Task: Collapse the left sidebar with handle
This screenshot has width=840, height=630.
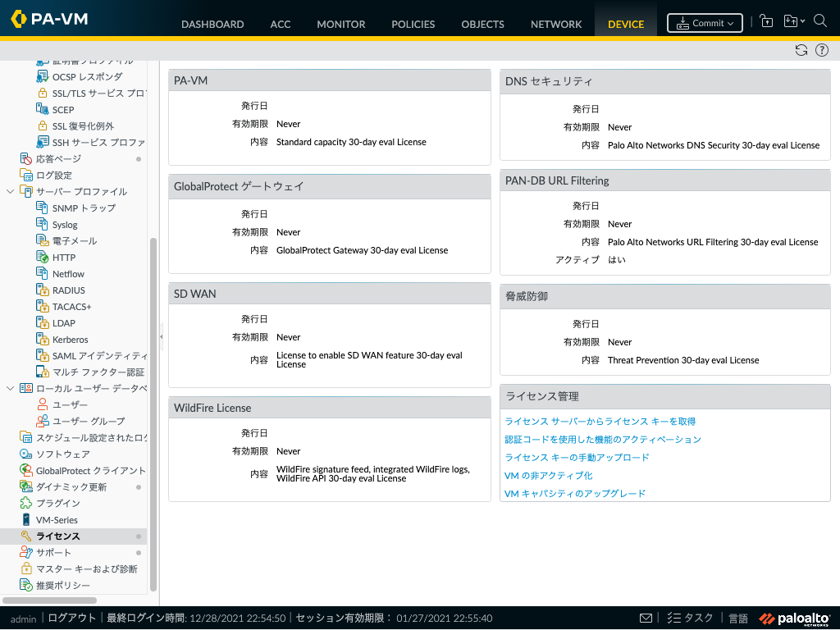Action: (x=161, y=336)
